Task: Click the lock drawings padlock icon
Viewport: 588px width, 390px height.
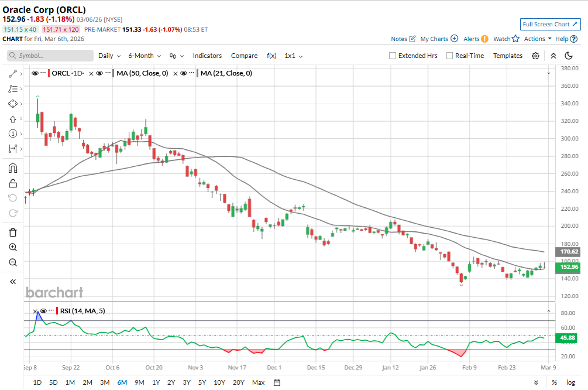Action: pyautogui.click(x=13, y=183)
